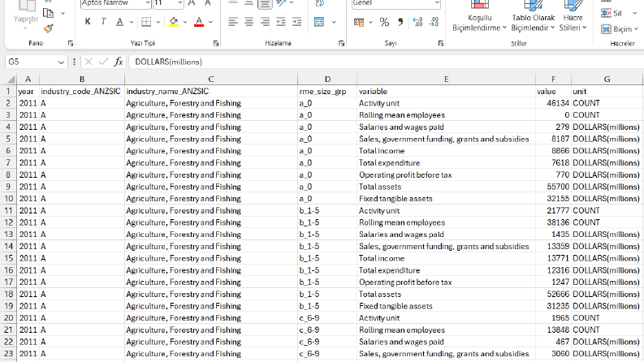Center text horizontally in Hizalama
Image resolution: width=644 pixels, height=362 pixels.
(x=249, y=22)
